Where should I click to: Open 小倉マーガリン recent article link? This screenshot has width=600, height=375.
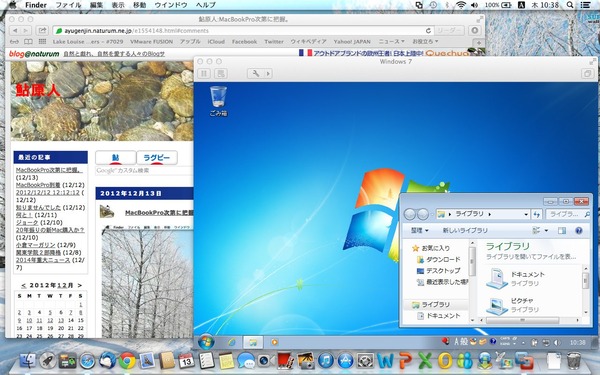pos(35,245)
